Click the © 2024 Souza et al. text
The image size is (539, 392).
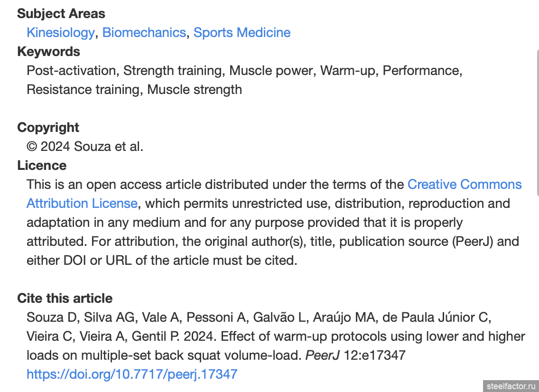click(85, 147)
